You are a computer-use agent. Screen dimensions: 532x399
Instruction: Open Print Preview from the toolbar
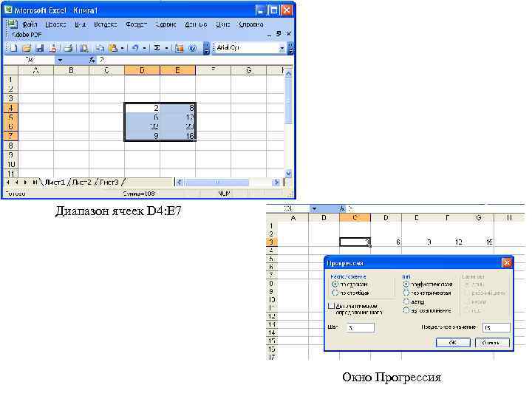click(x=83, y=48)
